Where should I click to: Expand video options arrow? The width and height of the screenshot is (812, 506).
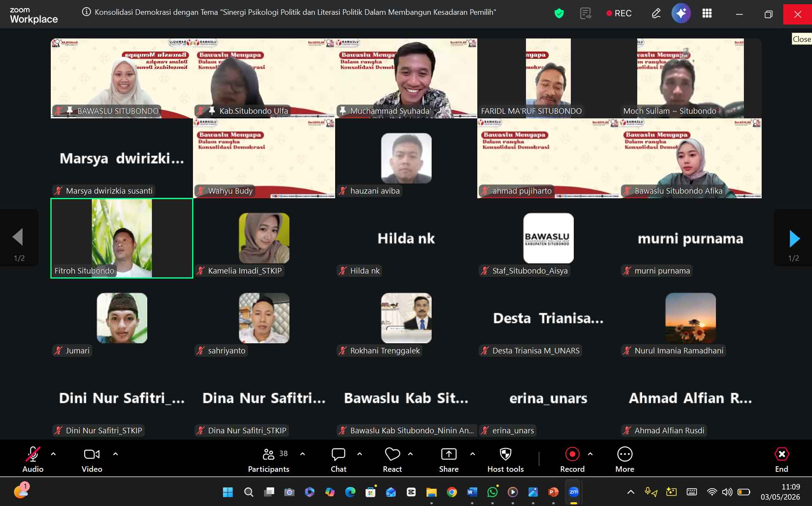[x=116, y=454]
